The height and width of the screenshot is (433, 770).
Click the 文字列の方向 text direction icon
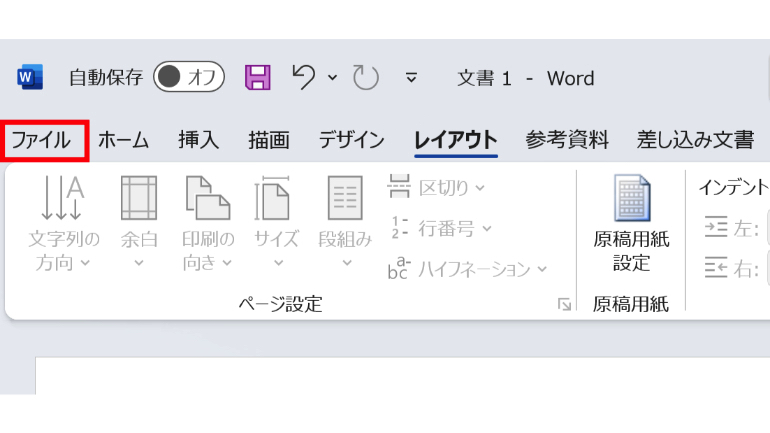[x=63, y=198]
